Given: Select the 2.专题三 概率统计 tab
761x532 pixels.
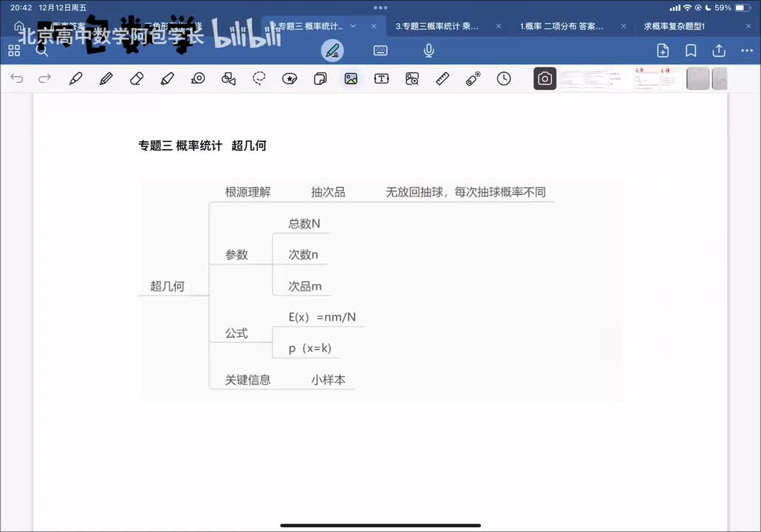Looking at the screenshot, I should pos(307,26).
